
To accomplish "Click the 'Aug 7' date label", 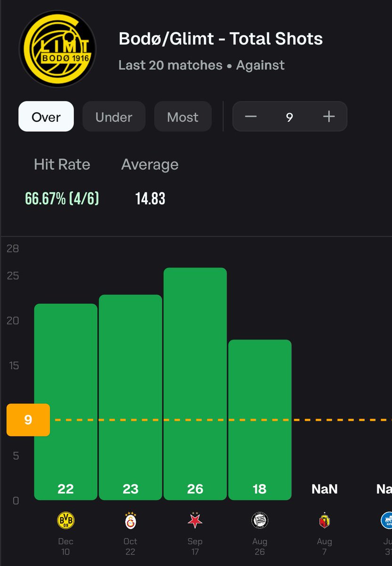I will click(x=325, y=546).
